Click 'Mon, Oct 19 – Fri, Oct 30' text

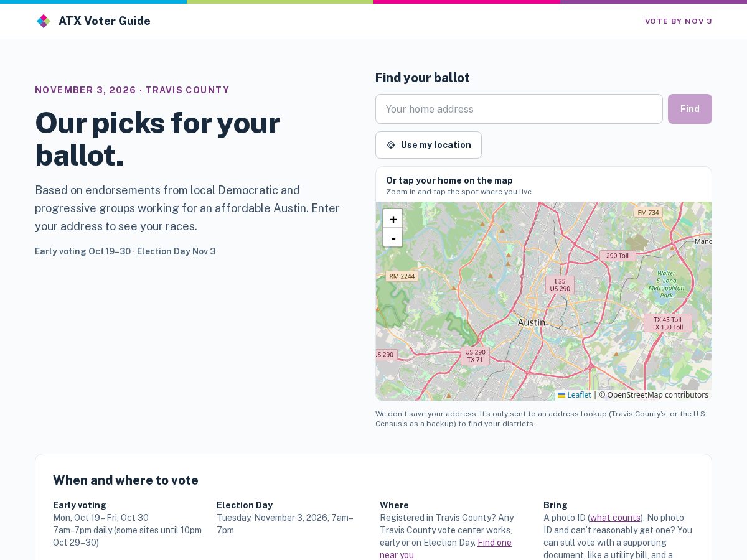tap(101, 518)
